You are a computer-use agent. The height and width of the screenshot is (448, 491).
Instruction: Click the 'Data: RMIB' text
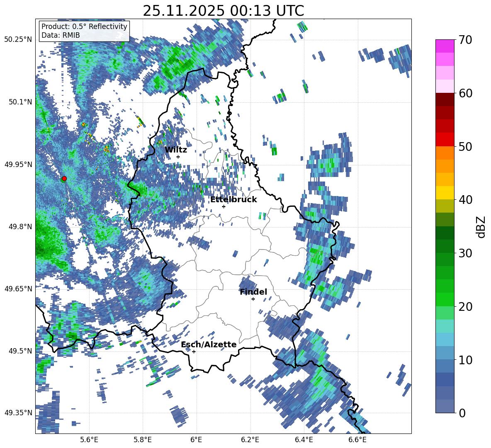point(61,35)
